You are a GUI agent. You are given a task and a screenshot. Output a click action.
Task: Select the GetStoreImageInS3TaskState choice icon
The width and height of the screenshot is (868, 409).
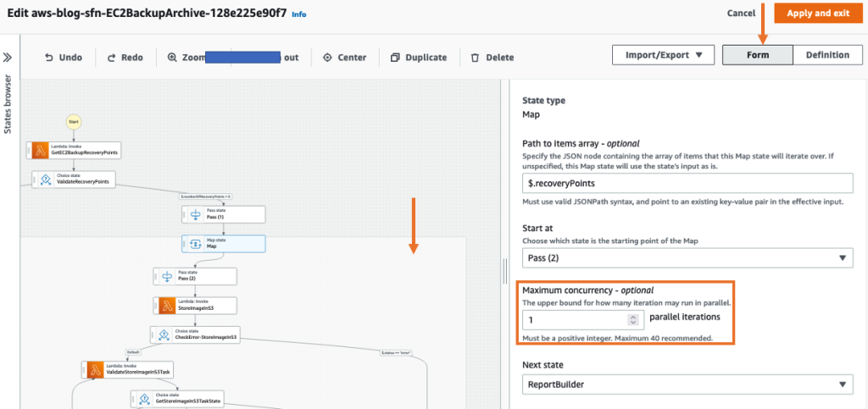click(x=144, y=399)
